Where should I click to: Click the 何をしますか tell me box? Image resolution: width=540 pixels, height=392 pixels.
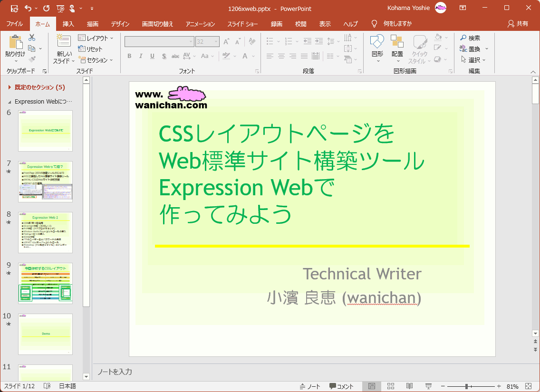pos(392,24)
